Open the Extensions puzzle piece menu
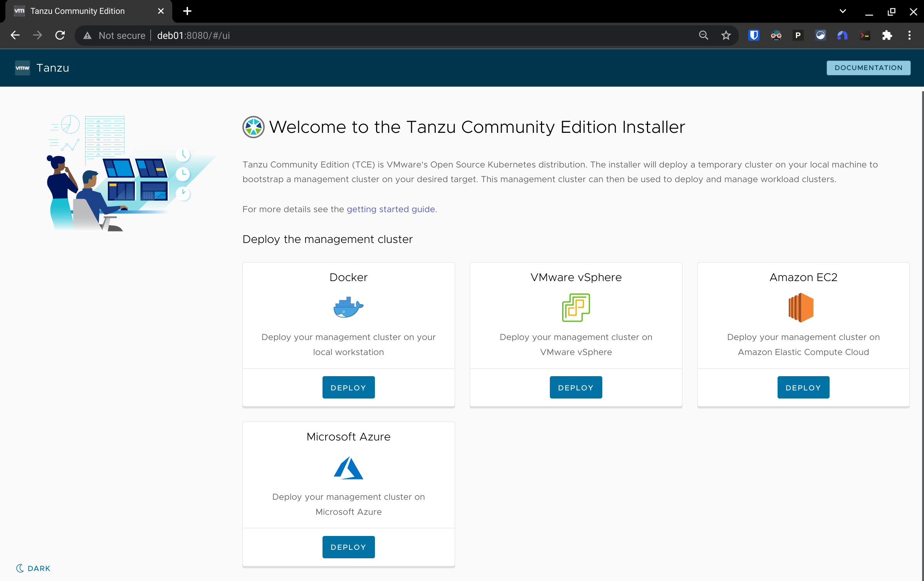This screenshot has width=924, height=581. click(x=887, y=35)
